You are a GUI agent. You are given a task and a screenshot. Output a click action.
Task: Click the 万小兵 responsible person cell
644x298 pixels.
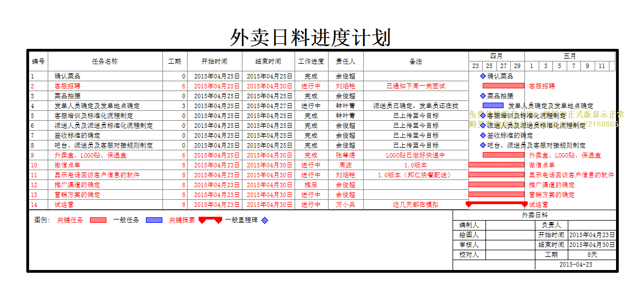coord(346,204)
